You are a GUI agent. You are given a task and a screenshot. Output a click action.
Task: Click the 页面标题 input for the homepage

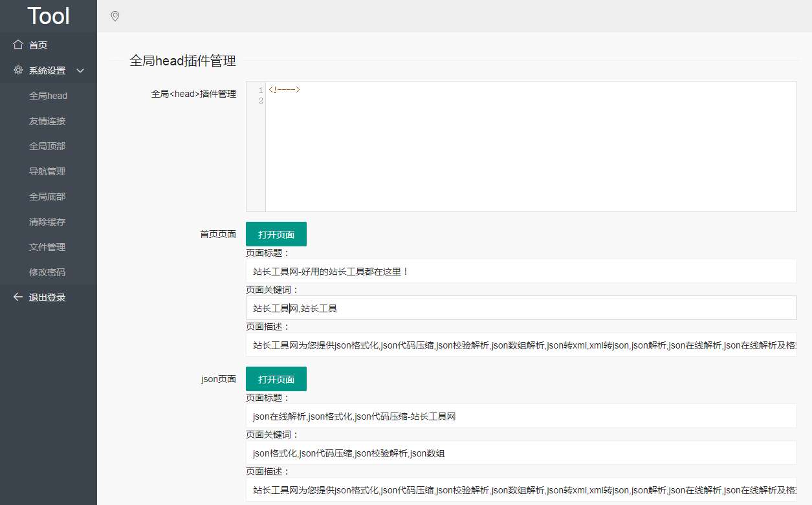tap(521, 271)
